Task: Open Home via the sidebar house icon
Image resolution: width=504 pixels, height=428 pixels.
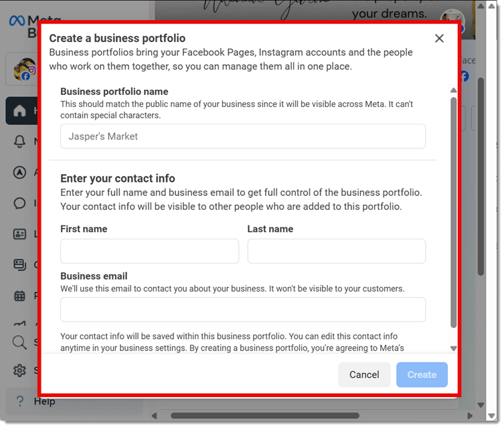Action: (x=19, y=111)
